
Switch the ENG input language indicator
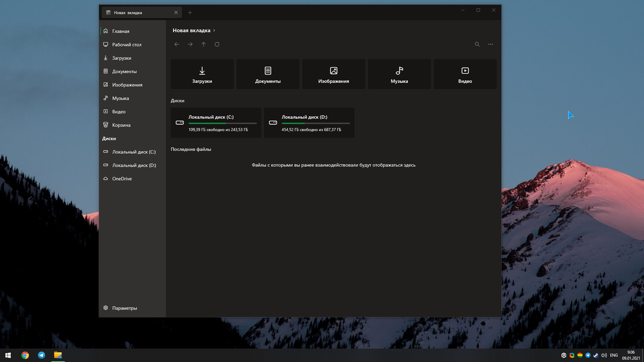pos(614,355)
